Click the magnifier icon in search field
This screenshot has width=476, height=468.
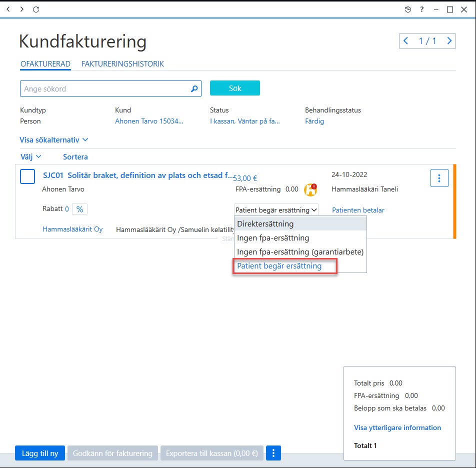tap(194, 88)
